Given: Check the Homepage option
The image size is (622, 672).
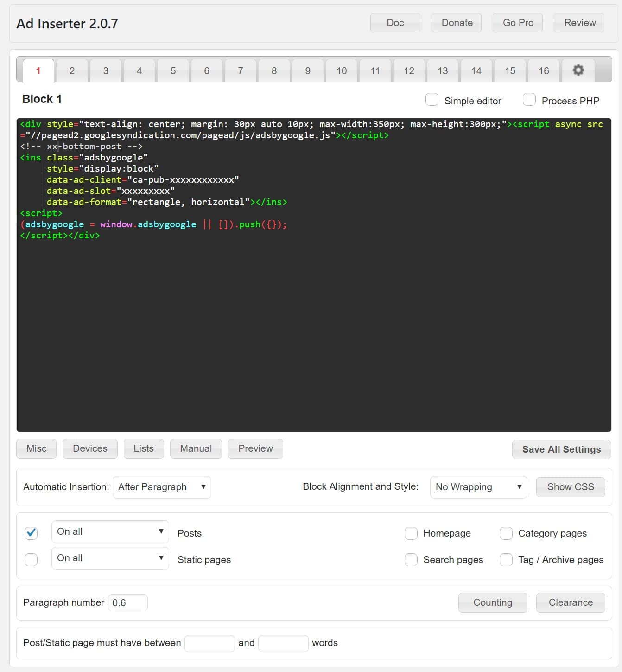Looking at the screenshot, I should 411,533.
